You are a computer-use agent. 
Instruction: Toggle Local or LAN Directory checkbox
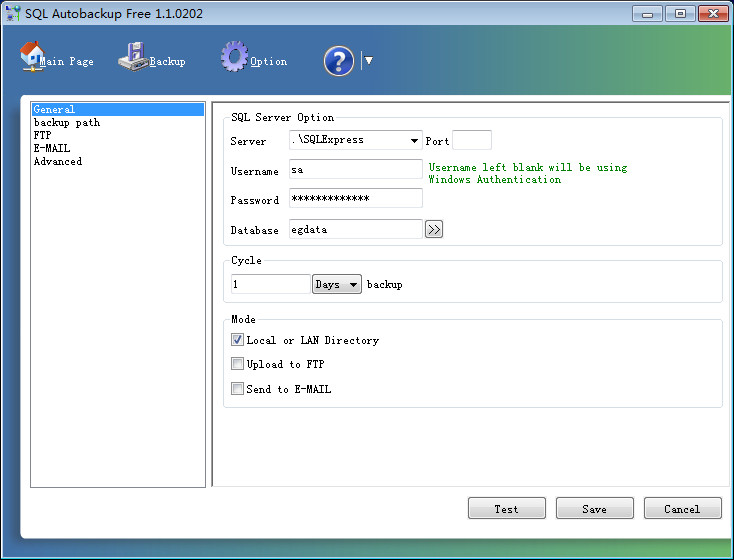pos(237,339)
